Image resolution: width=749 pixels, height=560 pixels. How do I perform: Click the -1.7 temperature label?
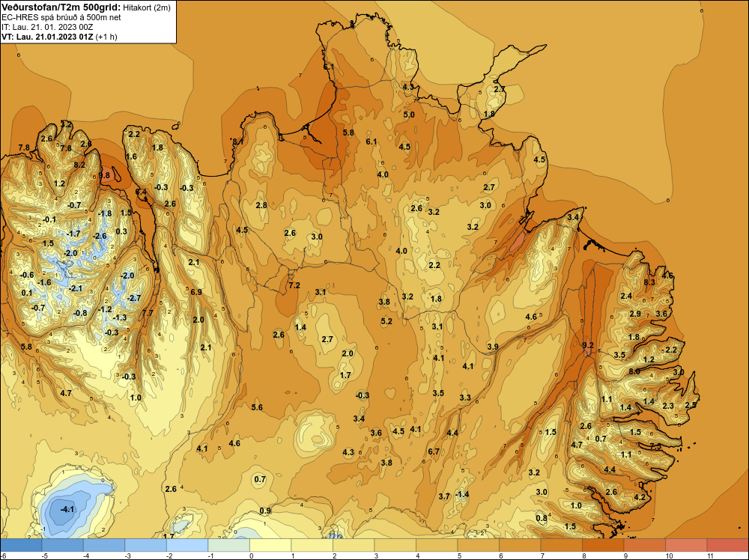[73, 234]
